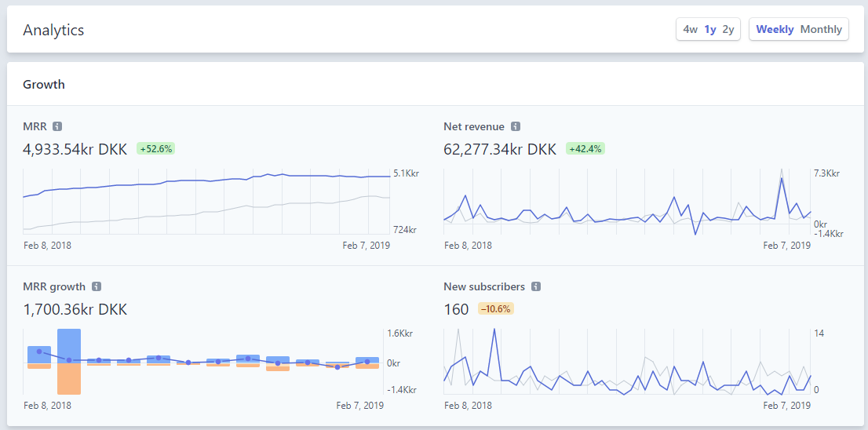868x430 pixels.
Task: Click the +42.4% net revenue badge
Action: 587,148
